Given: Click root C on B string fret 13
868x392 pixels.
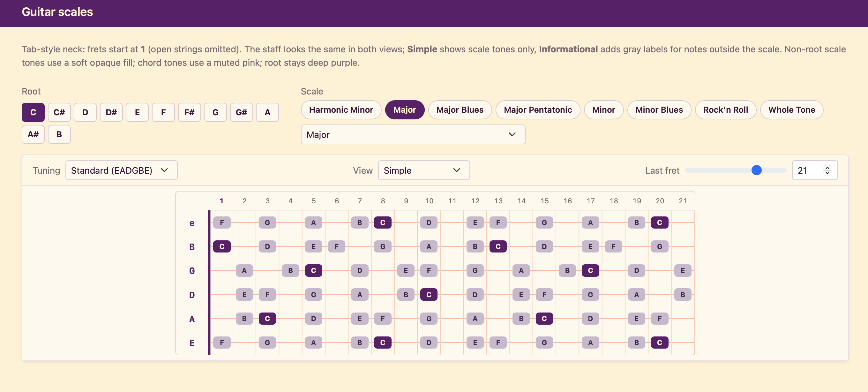Looking at the screenshot, I should (498, 246).
